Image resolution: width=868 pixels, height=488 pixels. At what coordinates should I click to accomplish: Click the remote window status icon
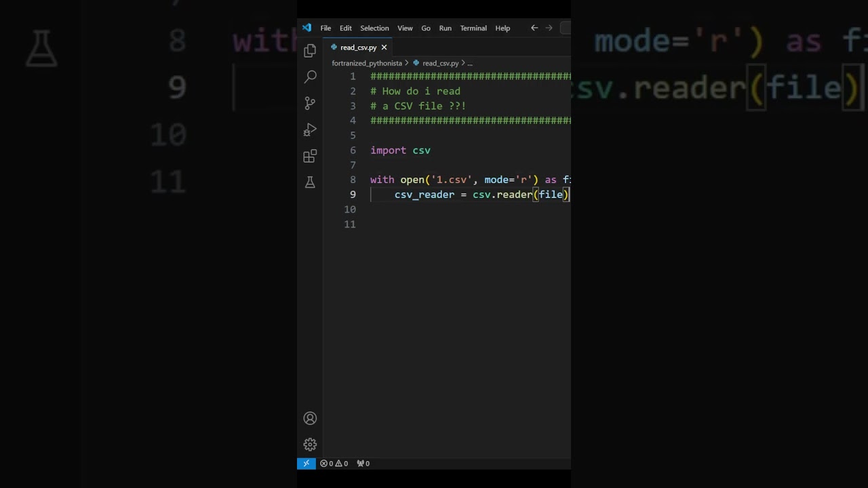(306, 464)
